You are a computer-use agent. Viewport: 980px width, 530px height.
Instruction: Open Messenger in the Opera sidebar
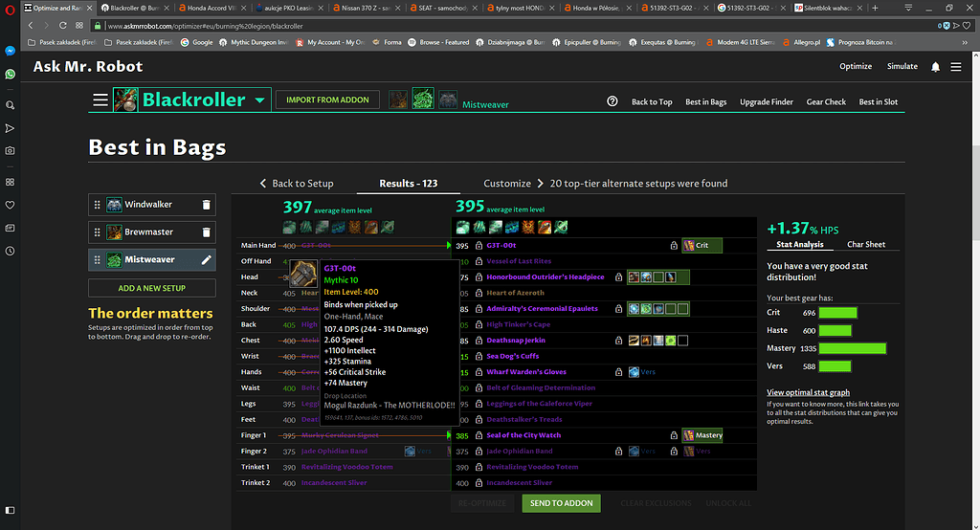pyautogui.click(x=10, y=51)
